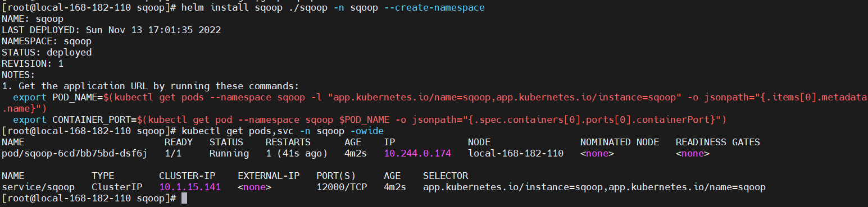
Task: Click the NAMESPACE: sqoop line
Action: click(47, 41)
